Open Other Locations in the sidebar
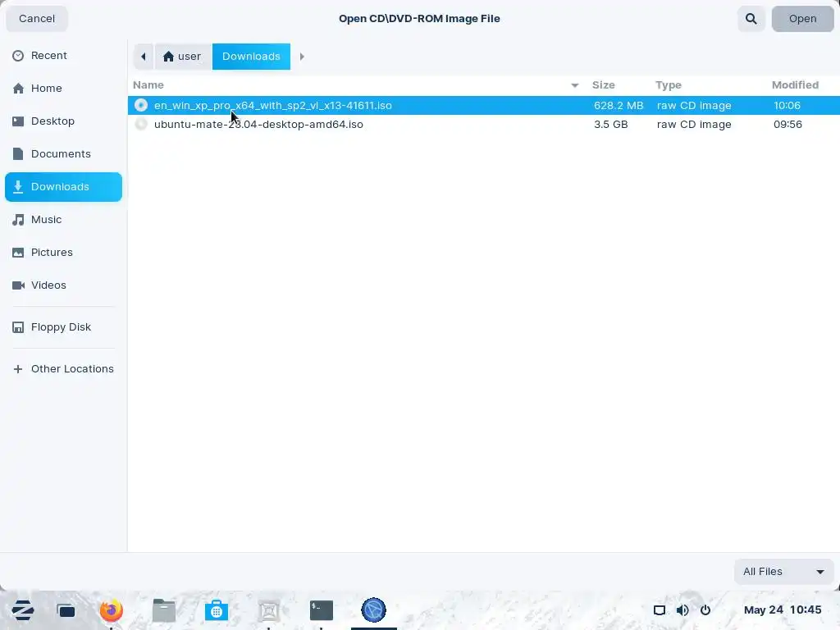This screenshot has height=630, width=840. tap(63, 369)
